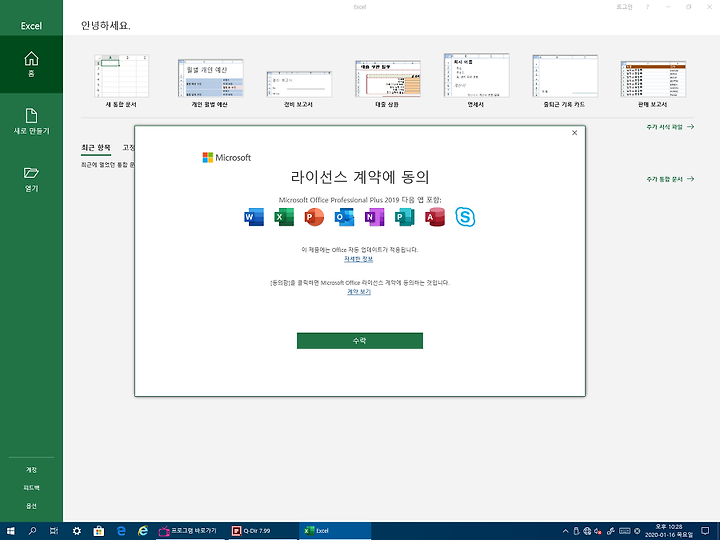Screen dimensions: 720x540
Task: Open the 개인 월별 예산 template
Action: pyautogui.click(x=210, y=83)
